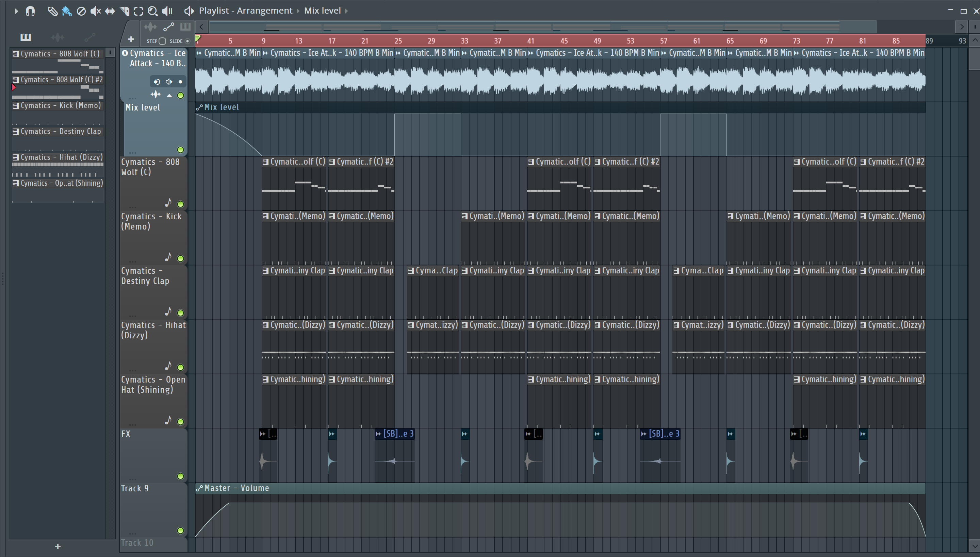Click the note icon on Hihat (Dizzy) track
Viewport: 980px width, 557px height.
tap(168, 366)
